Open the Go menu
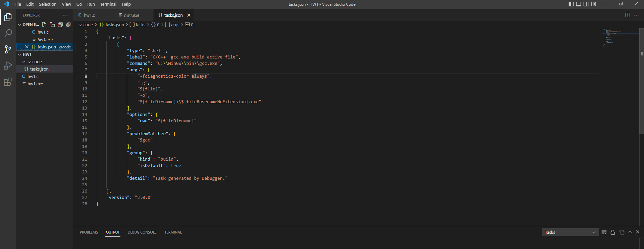Viewport: 644px width, 249px height. (x=79, y=4)
